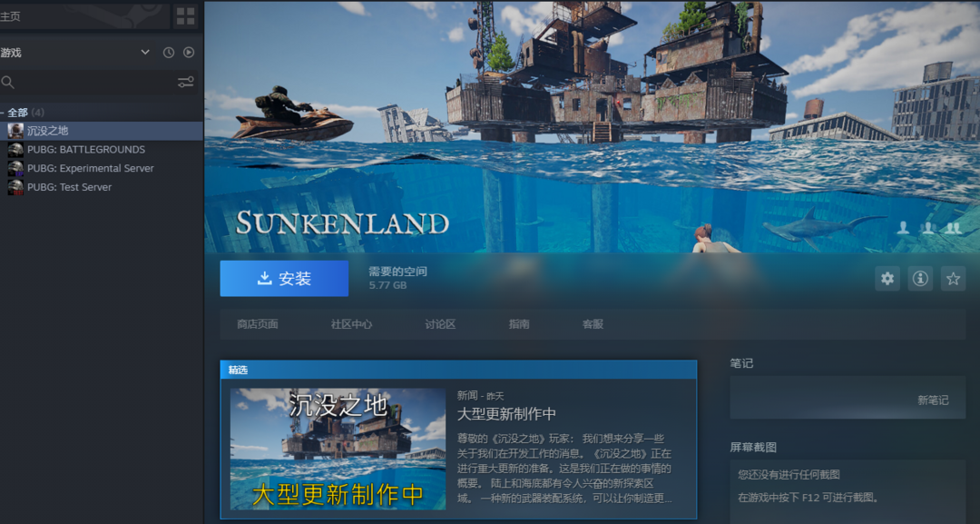Open the 讨论区 discussions tab
Image resolution: width=980 pixels, height=524 pixels.
pos(440,324)
